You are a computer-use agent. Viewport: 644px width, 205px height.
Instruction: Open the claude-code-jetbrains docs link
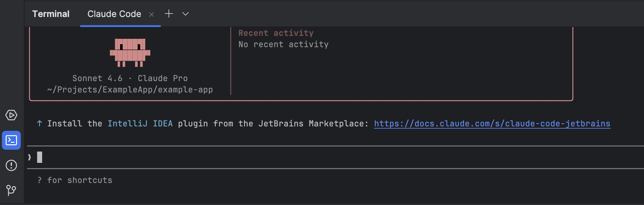click(x=492, y=124)
